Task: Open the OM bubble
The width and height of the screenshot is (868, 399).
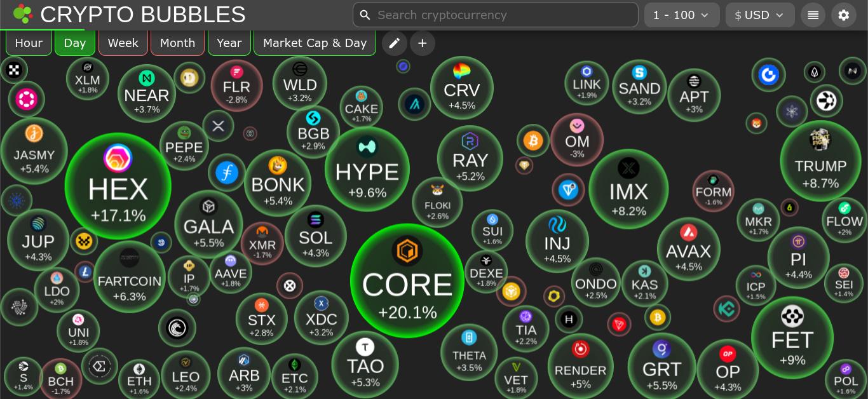Action: coord(577,140)
